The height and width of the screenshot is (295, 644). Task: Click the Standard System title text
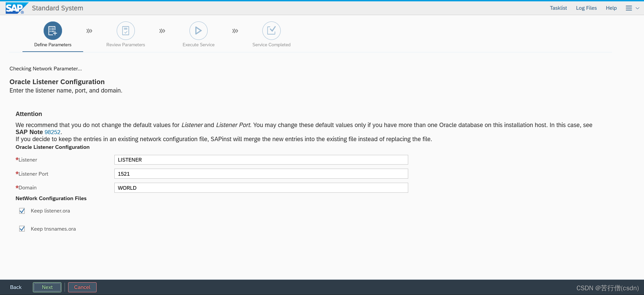pos(57,8)
